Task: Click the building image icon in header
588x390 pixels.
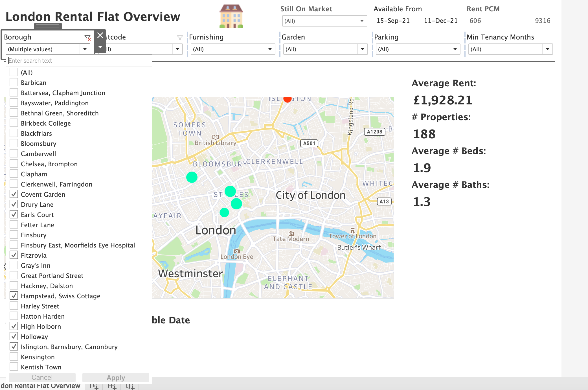Action: point(231,16)
